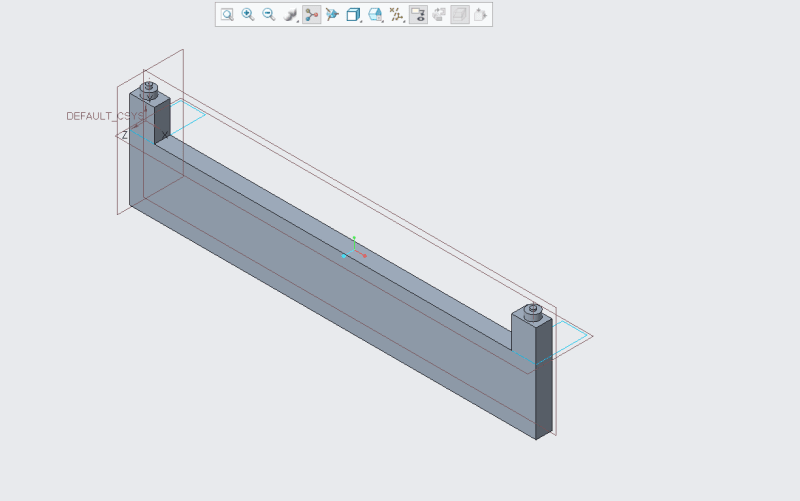This screenshot has width=800, height=501.
Task: Select the DEFAULT_CSYS label
Action: [x=106, y=116]
